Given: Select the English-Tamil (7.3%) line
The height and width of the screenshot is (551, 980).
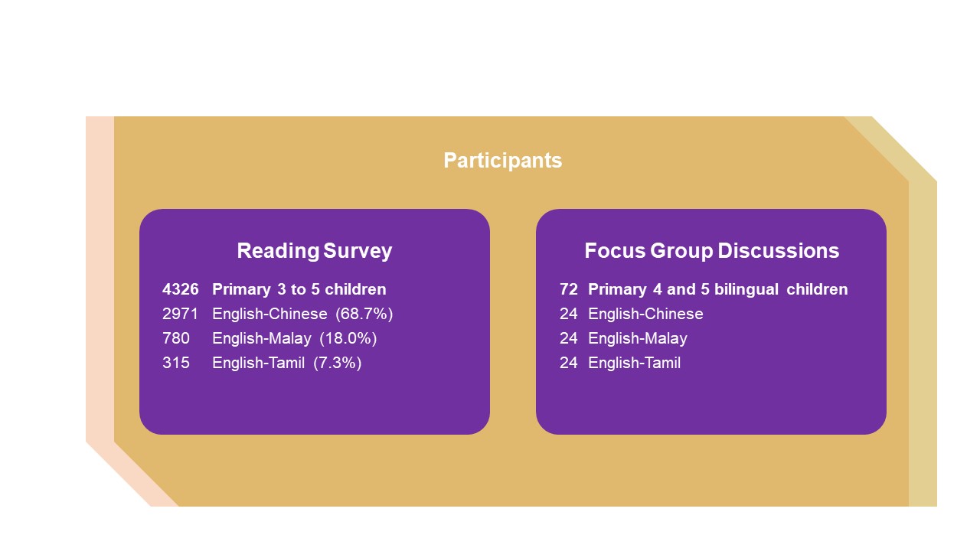Looking at the screenshot, I should click(x=286, y=363).
